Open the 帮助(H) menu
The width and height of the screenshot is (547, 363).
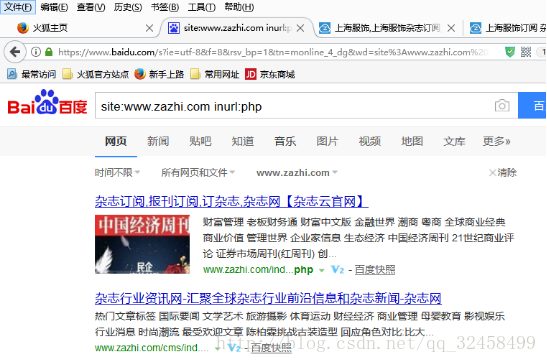coord(239,7)
